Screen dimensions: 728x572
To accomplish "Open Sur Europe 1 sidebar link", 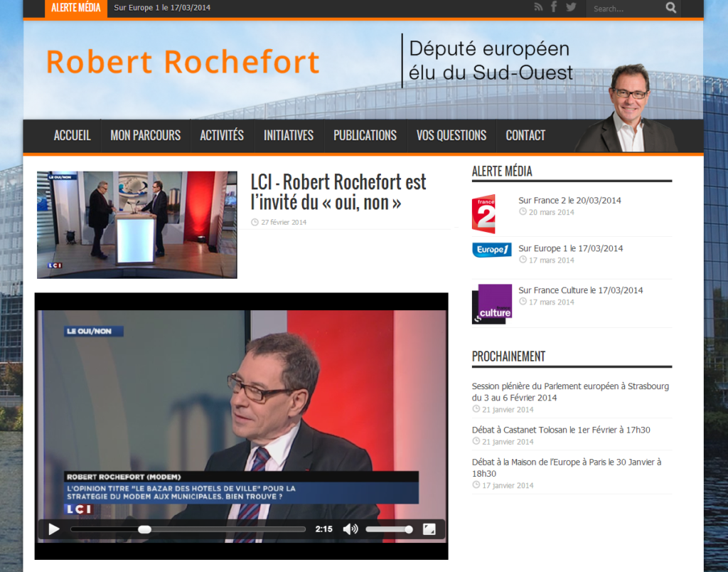I will tap(571, 248).
